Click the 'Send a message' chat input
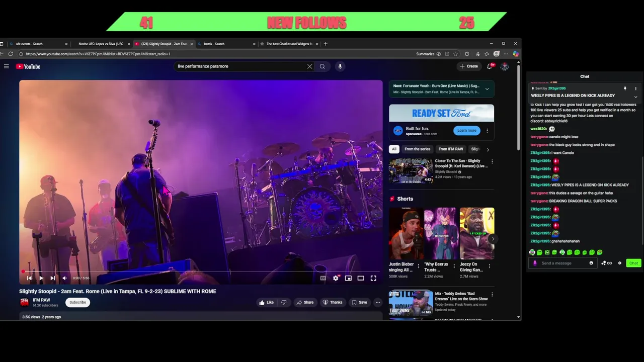This screenshot has width=644, height=362. point(563,263)
